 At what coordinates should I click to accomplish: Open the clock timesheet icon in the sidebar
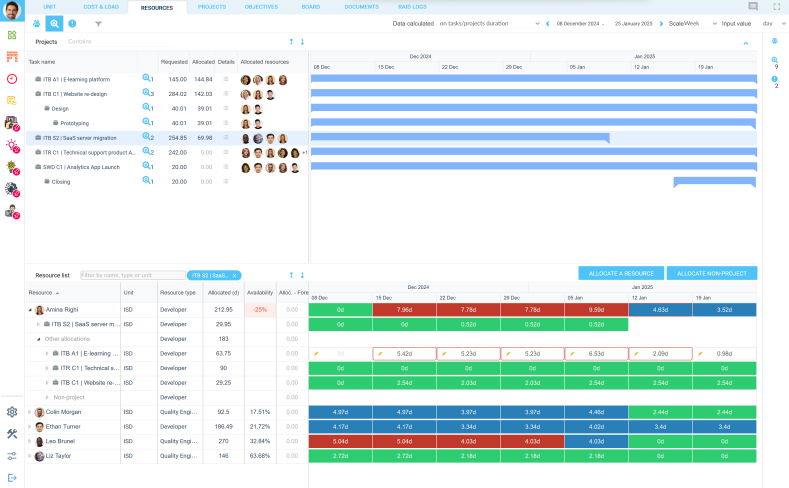(12, 79)
